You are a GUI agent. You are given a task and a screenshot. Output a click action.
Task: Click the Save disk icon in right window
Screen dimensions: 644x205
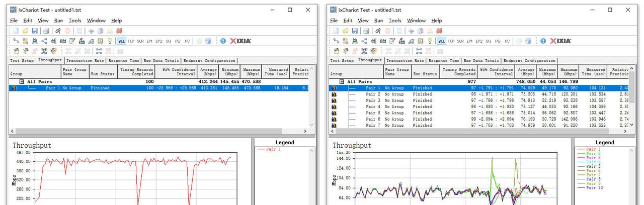tap(355, 31)
